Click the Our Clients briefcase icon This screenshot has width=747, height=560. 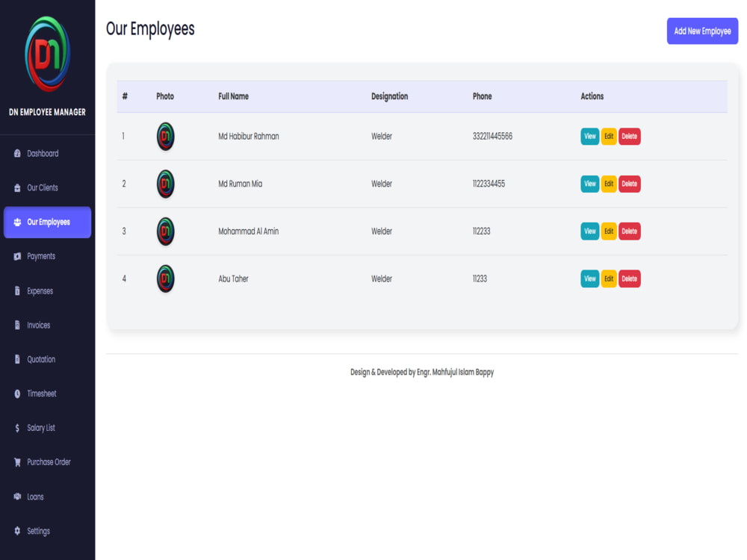point(17,187)
